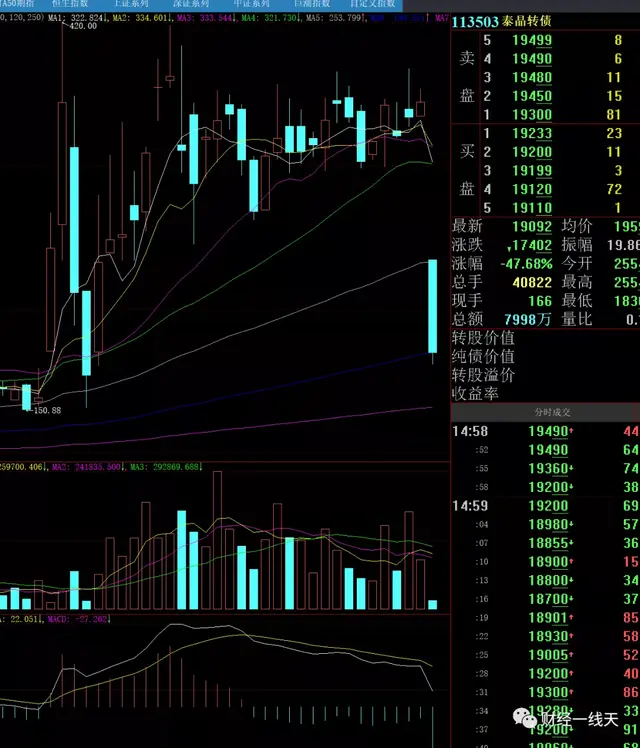Select the :16 trade price 18700

(548, 599)
